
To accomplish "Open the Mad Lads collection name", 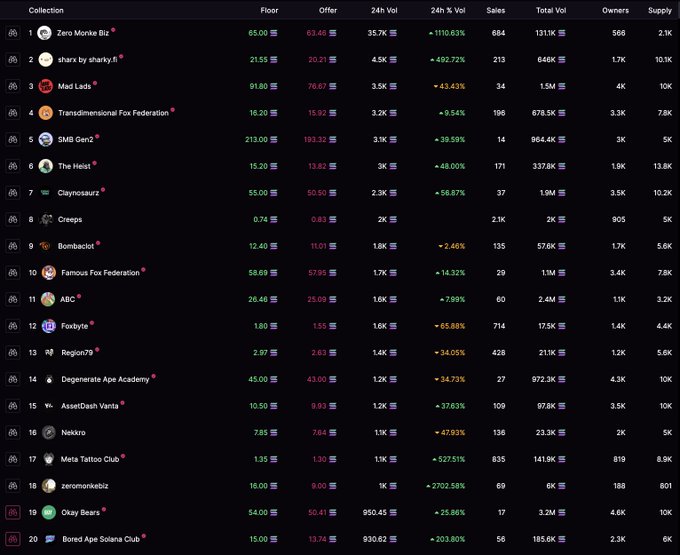I will tap(75, 86).
